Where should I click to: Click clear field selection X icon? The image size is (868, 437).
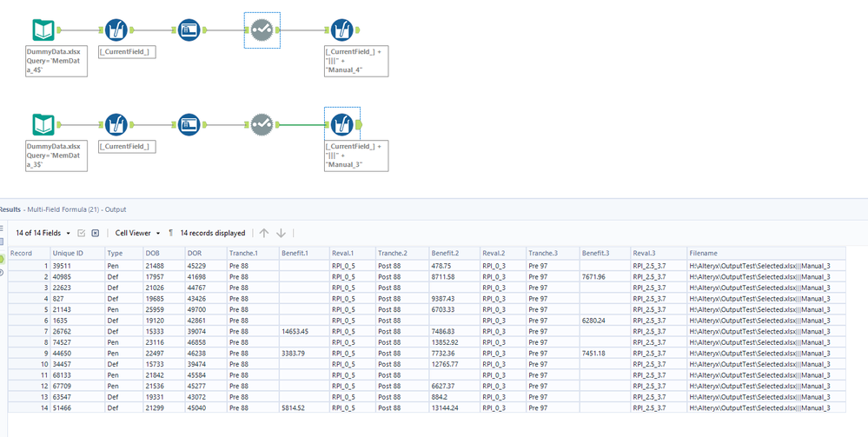click(x=96, y=233)
